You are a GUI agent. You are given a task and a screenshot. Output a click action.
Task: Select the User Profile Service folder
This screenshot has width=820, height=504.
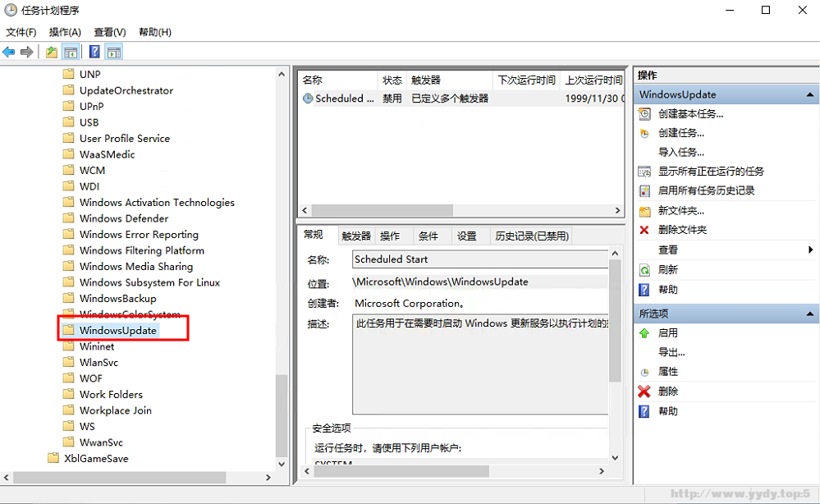[x=125, y=138]
